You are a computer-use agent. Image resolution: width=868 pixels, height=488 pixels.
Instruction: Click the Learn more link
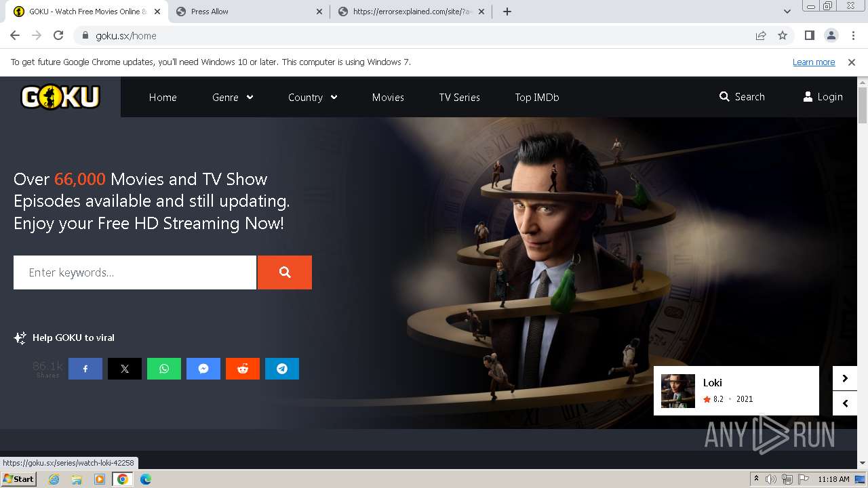[x=814, y=62]
